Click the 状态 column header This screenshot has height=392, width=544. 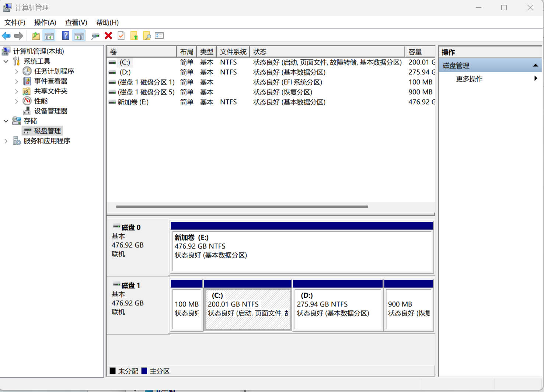(327, 52)
